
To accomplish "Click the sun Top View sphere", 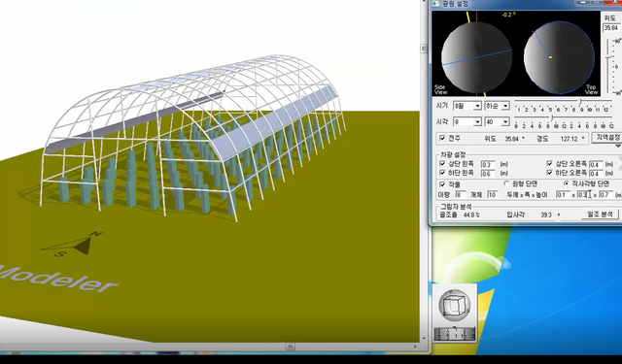I will [559, 57].
